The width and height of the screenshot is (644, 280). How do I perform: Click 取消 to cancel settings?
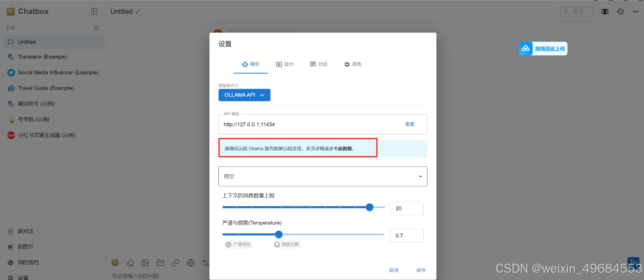point(394,270)
